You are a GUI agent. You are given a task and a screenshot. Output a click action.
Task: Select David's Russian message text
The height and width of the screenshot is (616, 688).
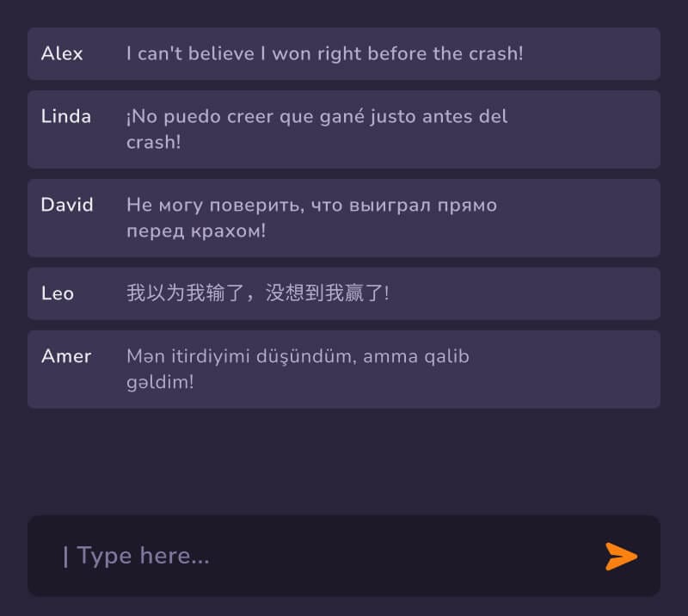coord(311,218)
